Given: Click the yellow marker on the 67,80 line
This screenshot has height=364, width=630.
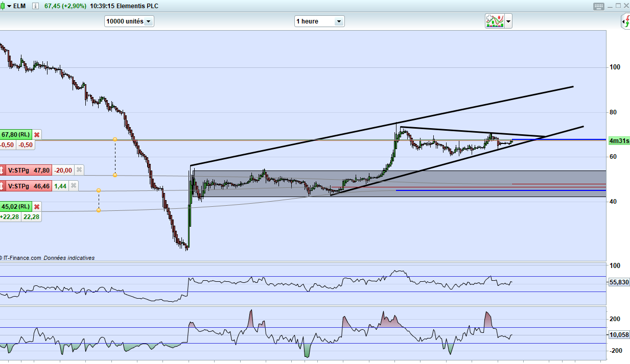Looking at the screenshot, I should click(115, 139).
